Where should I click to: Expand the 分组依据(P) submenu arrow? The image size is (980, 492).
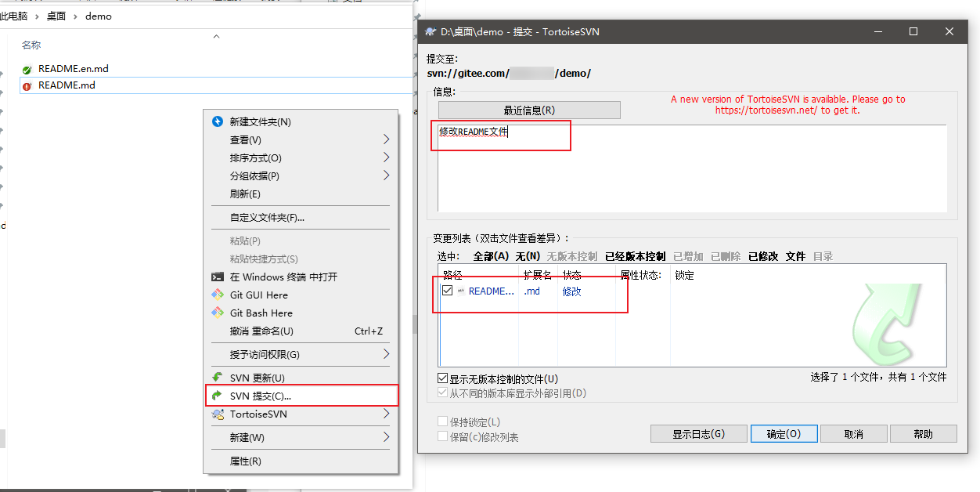click(x=386, y=175)
